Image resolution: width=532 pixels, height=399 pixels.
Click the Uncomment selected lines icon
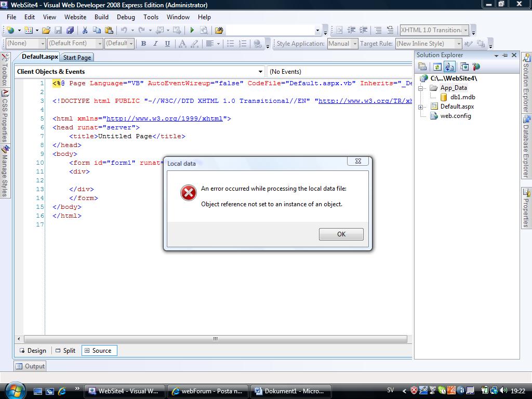390,30
